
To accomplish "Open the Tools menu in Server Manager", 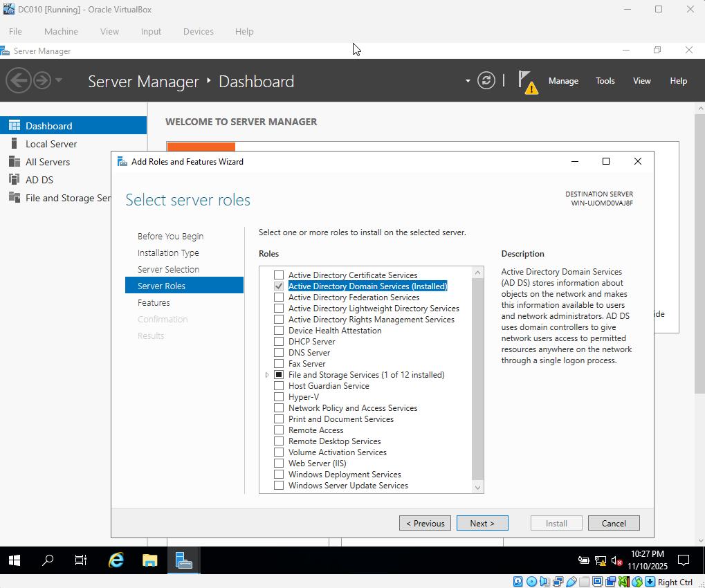I will [x=605, y=81].
